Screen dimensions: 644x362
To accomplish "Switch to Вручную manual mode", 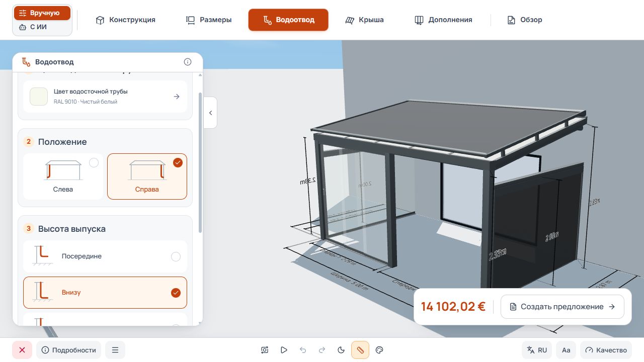I will [x=42, y=13].
